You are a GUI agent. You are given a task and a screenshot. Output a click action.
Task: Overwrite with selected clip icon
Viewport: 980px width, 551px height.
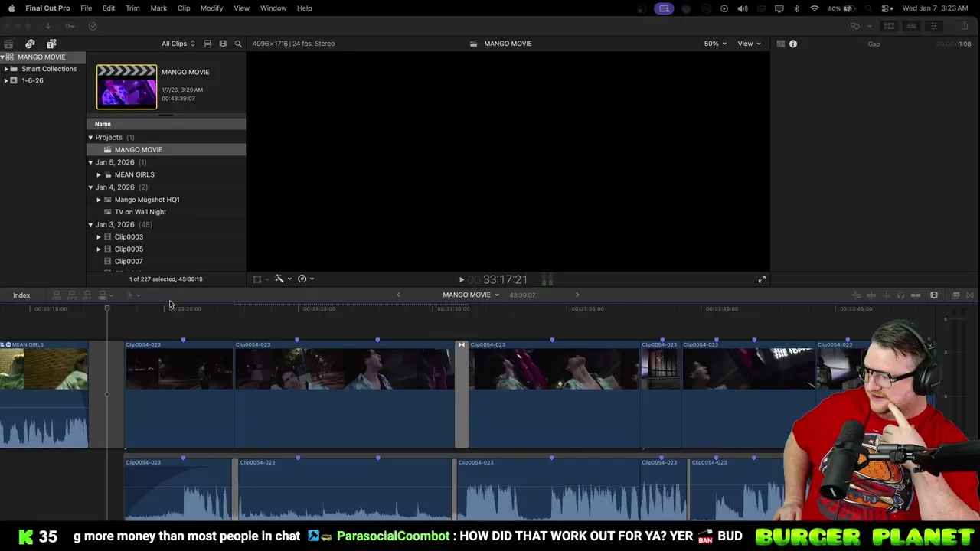click(103, 295)
